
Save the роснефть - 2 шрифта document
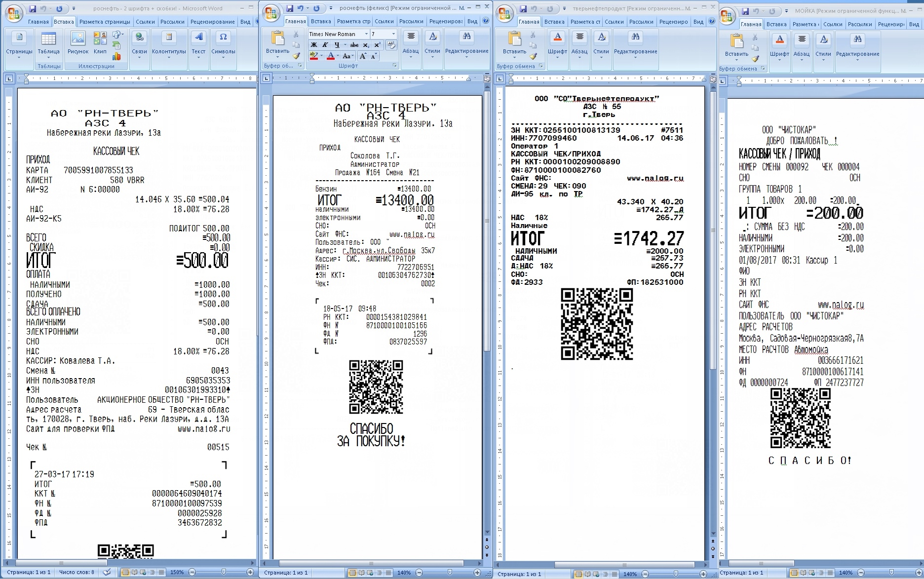pyautogui.click(x=32, y=9)
